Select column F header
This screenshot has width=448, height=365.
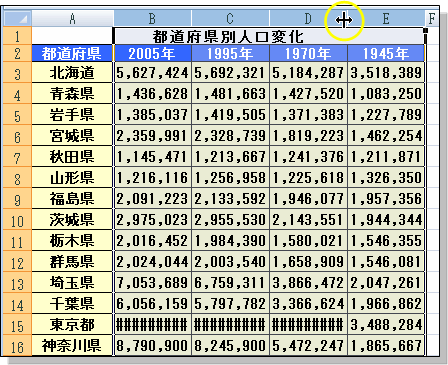[x=432, y=18]
